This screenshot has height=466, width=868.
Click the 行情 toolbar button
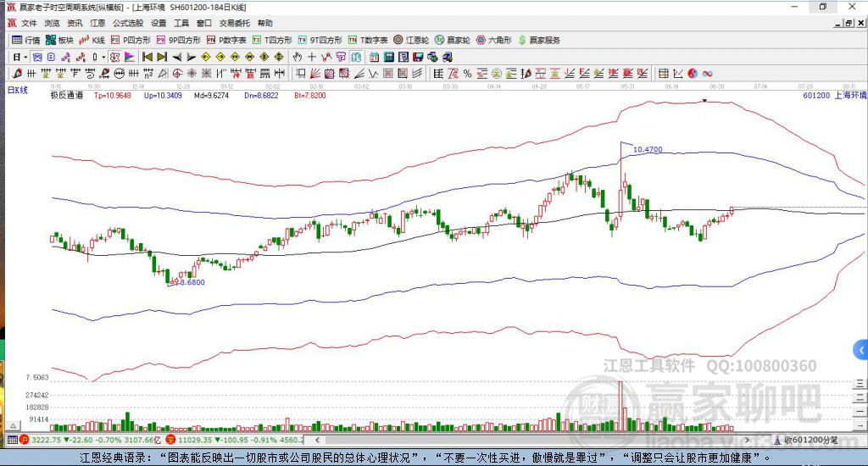(26, 41)
